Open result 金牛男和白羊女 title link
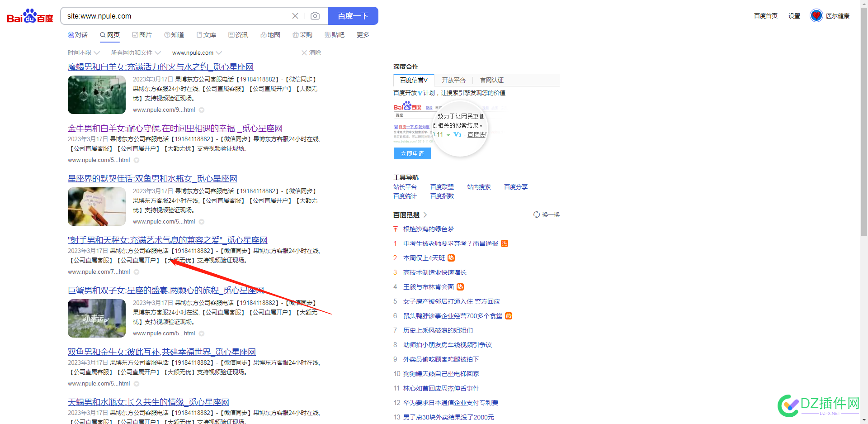The width and height of the screenshot is (868, 424). 175,129
